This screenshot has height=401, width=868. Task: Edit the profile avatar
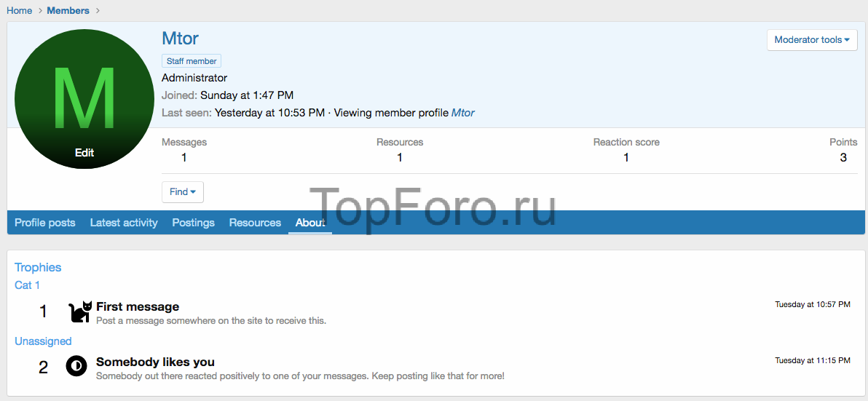(x=84, y=153)
